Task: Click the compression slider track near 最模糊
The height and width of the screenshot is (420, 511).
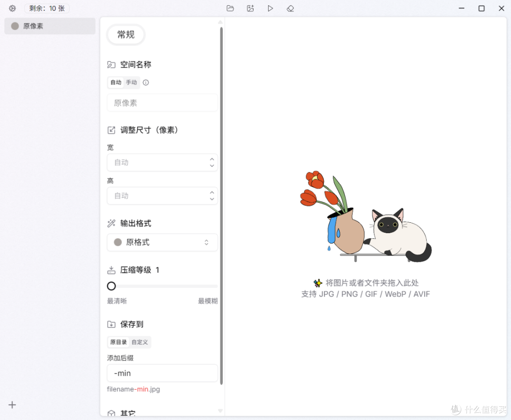Action: 213,286
